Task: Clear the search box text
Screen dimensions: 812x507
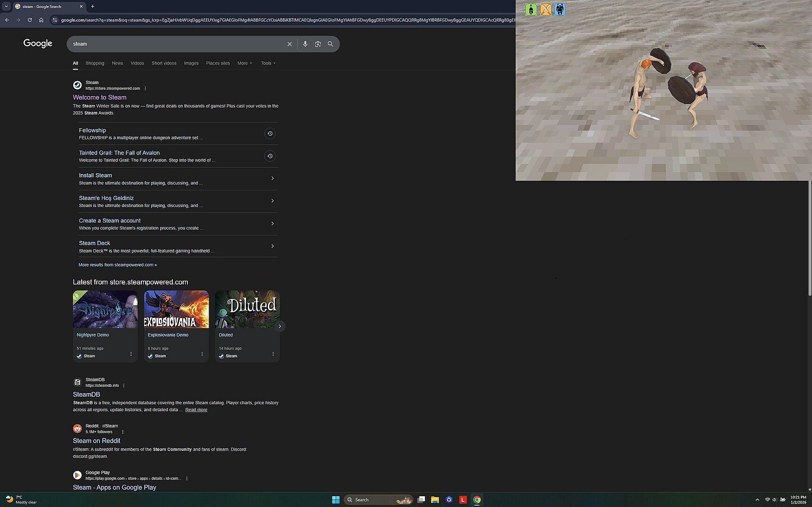Action: (x=289, y=44)
